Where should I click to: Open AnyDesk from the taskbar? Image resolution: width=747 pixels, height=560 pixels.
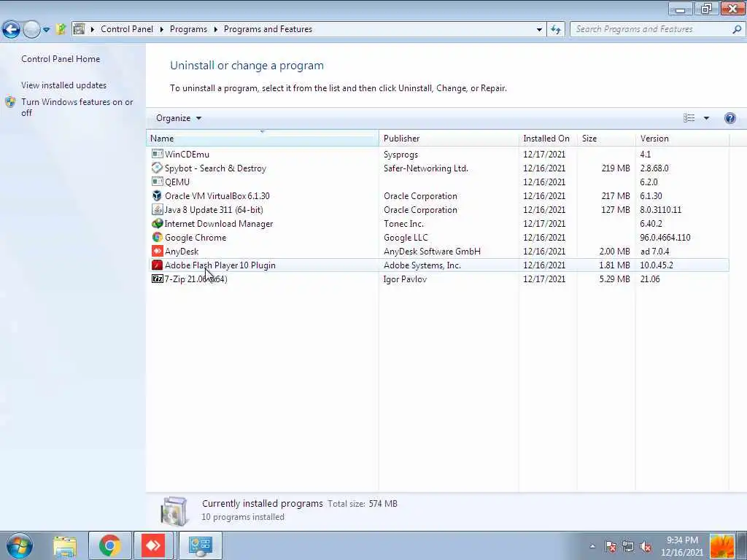[153, 545]
